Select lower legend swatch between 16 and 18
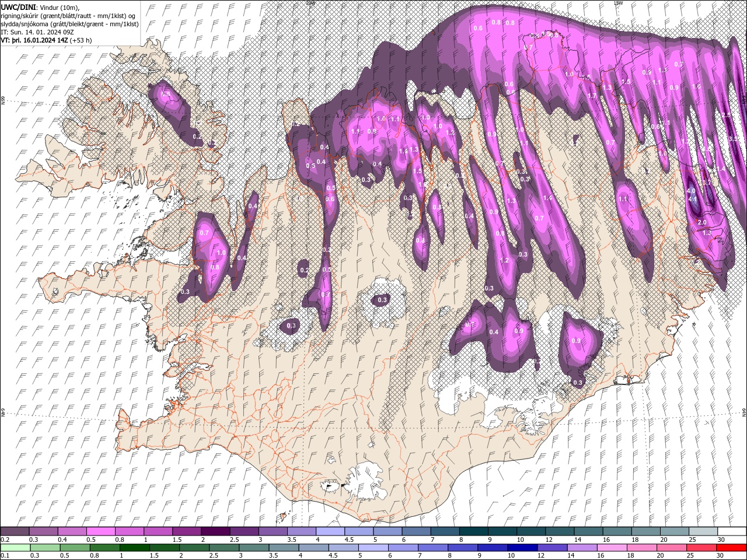Screen dimensions: 747x560 coord(611,548)
